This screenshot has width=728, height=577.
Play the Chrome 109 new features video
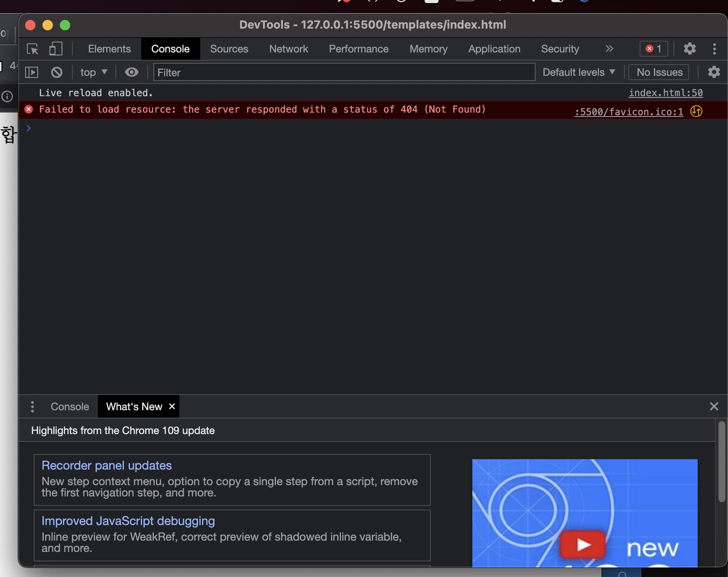583,544
